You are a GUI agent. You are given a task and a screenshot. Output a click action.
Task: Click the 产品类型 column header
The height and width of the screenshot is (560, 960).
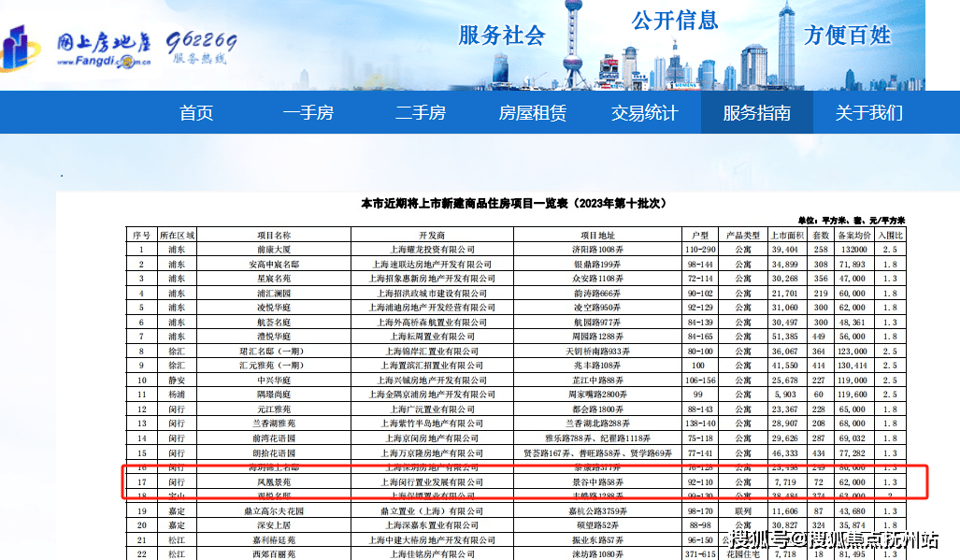(x=742, y=235)
